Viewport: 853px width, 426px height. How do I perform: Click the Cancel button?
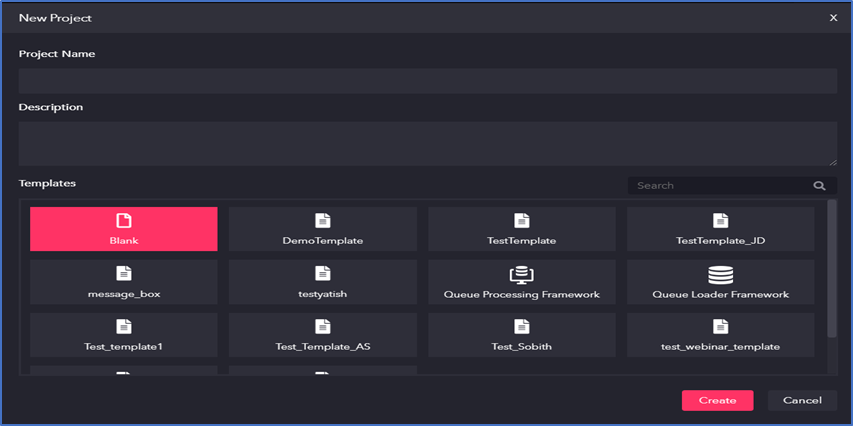click(802, 400)
